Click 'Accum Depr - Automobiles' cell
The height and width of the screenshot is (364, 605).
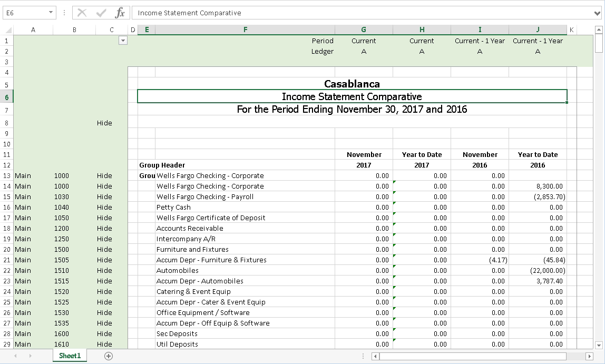[x=245, y=281]
